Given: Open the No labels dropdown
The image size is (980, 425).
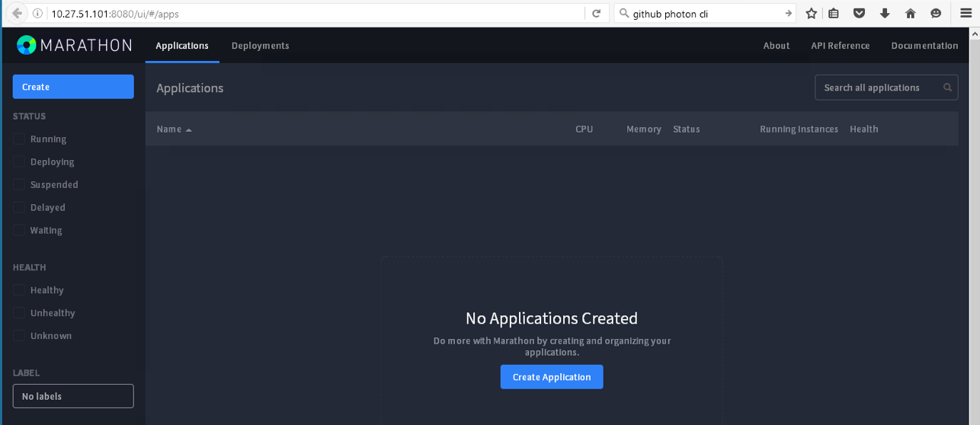Looking at the screenshot, I should (x=73, y=396).
